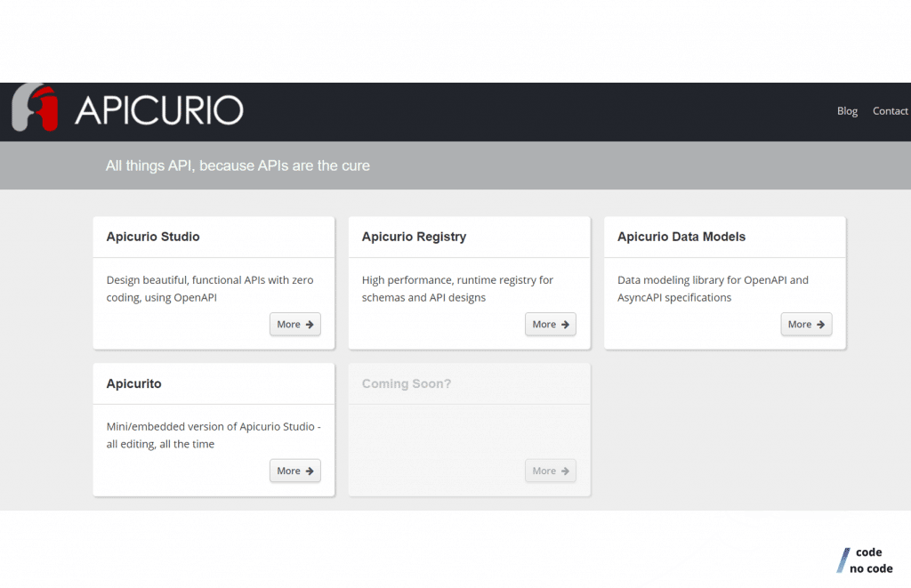Click the Apicurio Studio card title

(x=153, y=237)
